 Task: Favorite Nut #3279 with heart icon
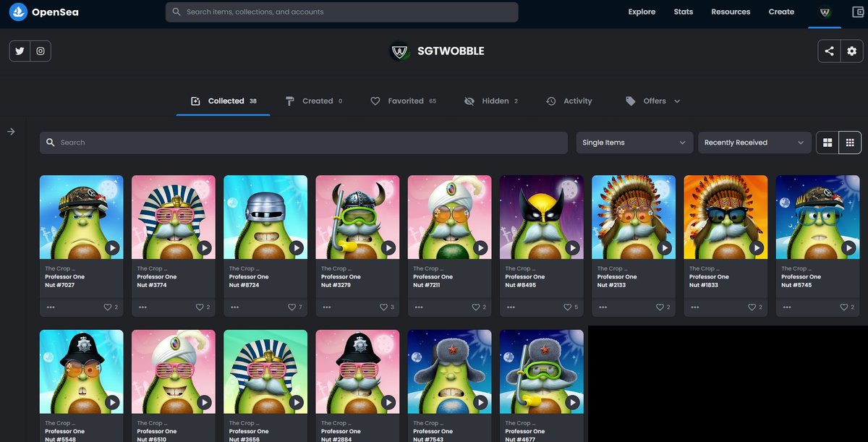point(383,307)
